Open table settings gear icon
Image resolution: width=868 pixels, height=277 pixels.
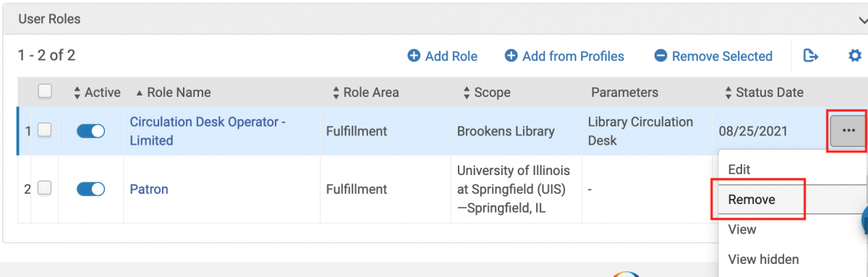tap(855, 56)
